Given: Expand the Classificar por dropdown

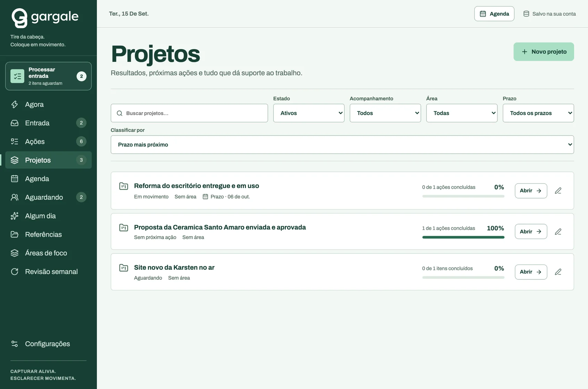Looking at the screenshot, I should pyautogui.click(x=342, y=145).
